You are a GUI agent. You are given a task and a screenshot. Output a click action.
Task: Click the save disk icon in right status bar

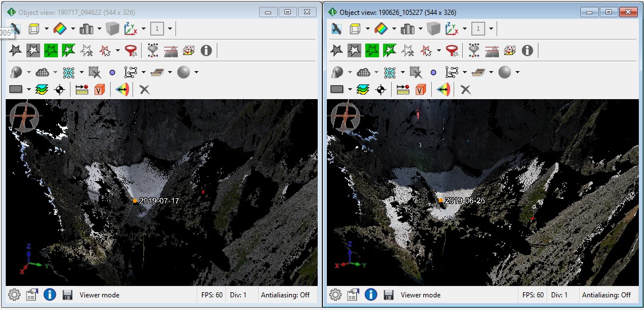(388, 295)
